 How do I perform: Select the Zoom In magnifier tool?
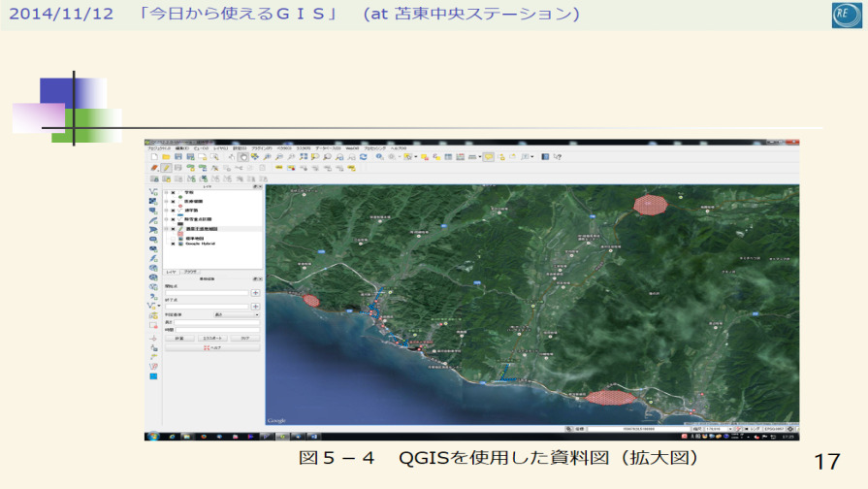click(267, 156)
